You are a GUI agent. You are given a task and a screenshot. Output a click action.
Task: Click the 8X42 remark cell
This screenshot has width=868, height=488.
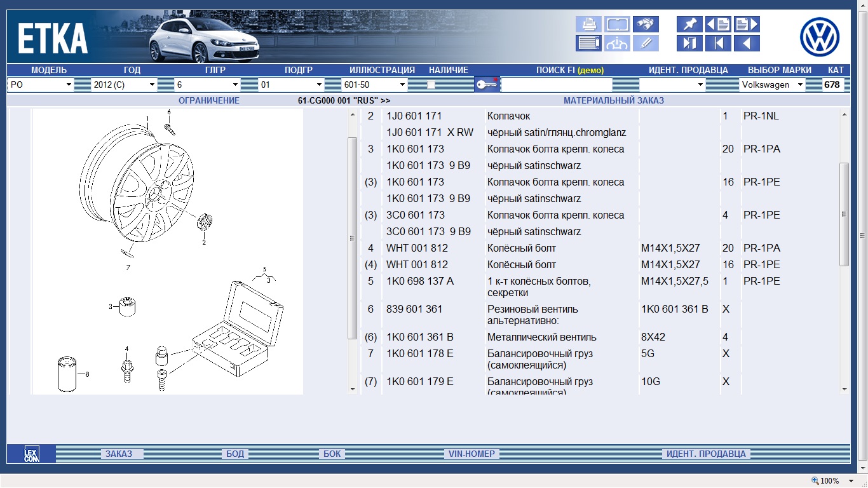coord(653,337)
